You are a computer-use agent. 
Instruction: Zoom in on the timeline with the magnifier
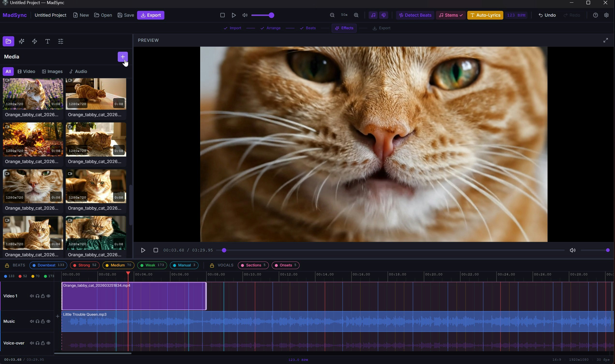(356, 15)
